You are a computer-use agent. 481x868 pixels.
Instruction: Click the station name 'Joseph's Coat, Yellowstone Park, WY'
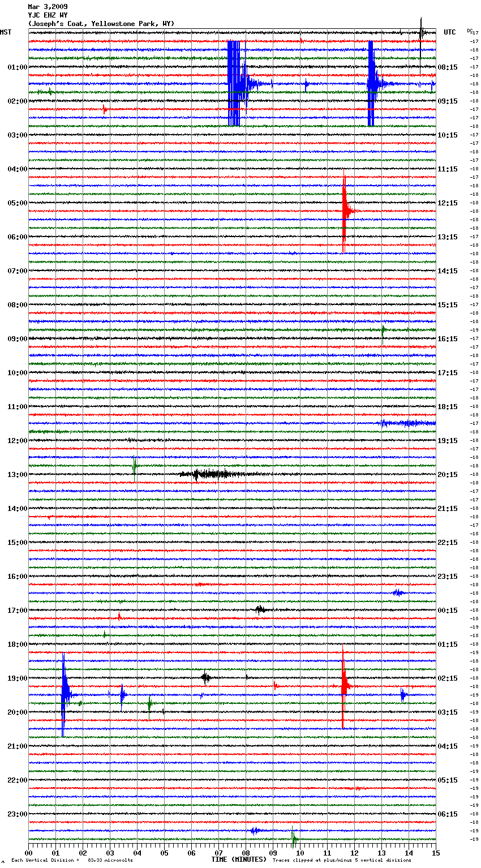(x=101, y=24)
